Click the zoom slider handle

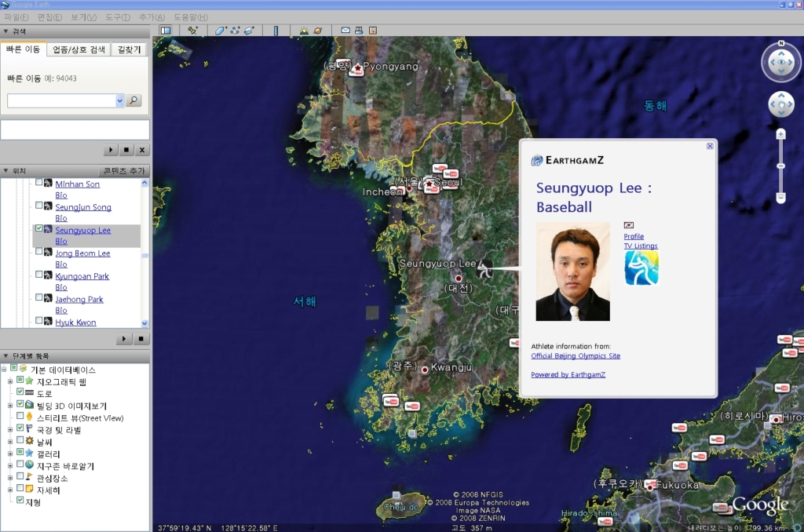point(780,166)
